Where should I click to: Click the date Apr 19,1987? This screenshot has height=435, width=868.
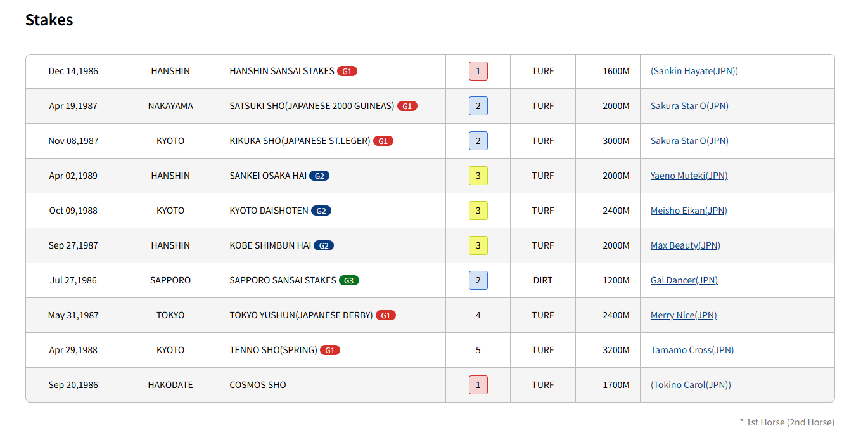(73, 106)
